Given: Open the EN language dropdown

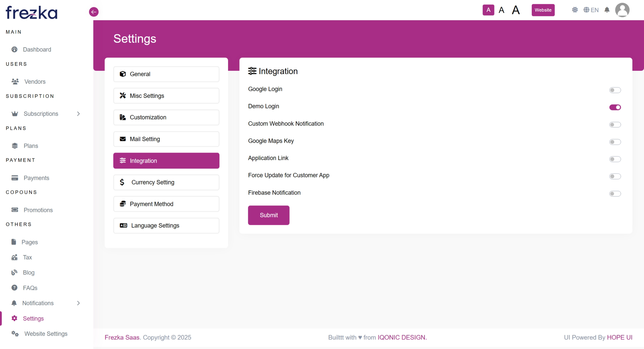Looking at the screenshot, I should [591, 10].
